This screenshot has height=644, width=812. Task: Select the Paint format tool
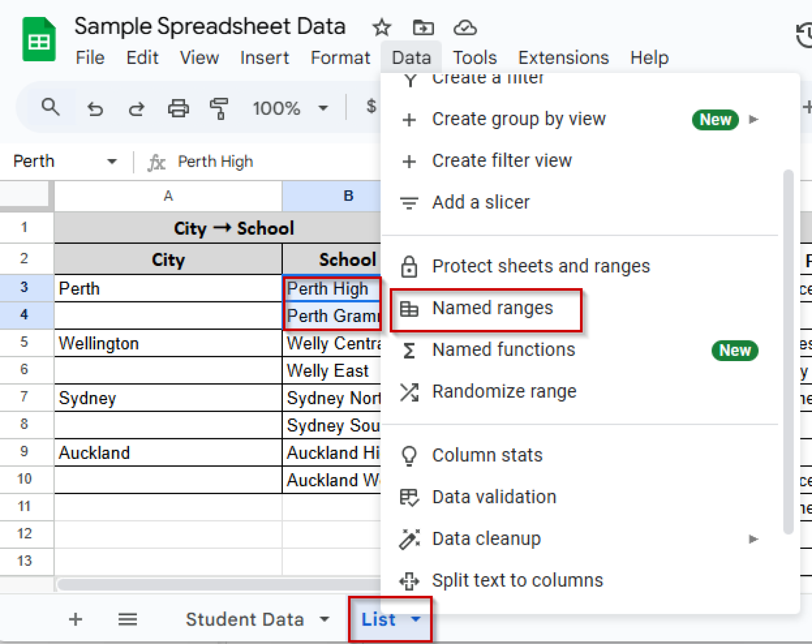[x=220, y=108]
